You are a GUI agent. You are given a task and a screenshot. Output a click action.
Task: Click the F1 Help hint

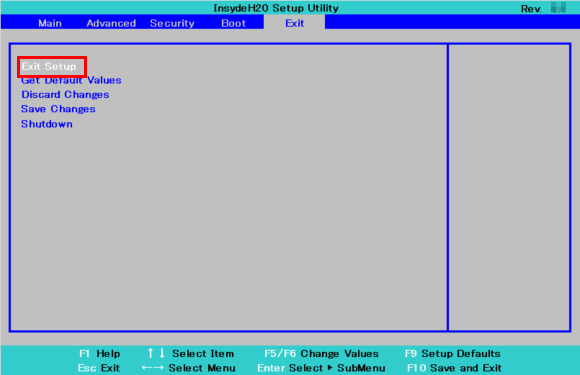(x=100, y=354)
